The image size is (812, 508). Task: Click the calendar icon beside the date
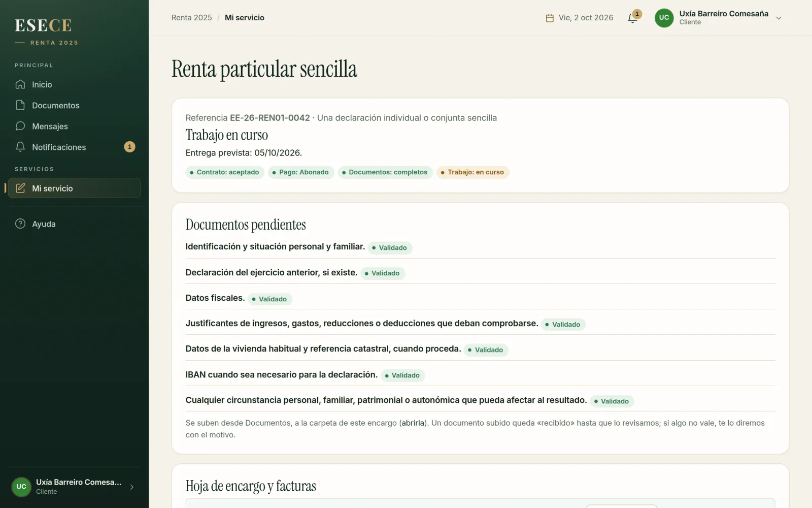(550, 18)
